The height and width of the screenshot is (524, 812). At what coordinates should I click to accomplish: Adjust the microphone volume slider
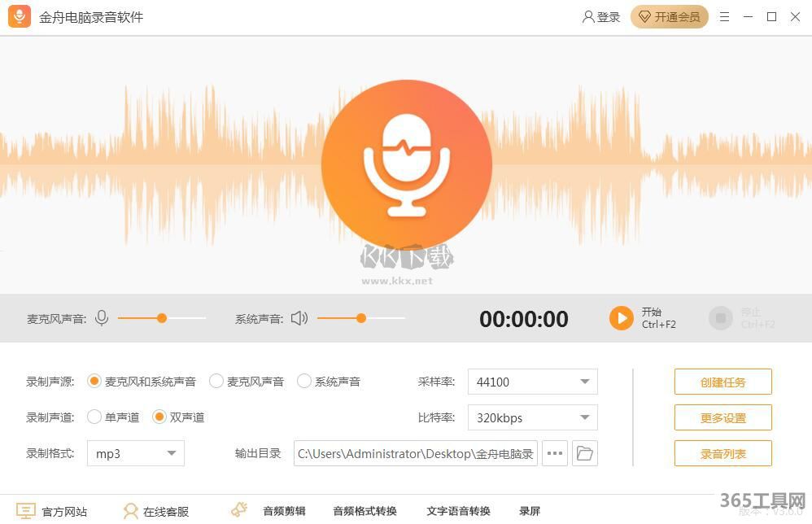[162, 318]
